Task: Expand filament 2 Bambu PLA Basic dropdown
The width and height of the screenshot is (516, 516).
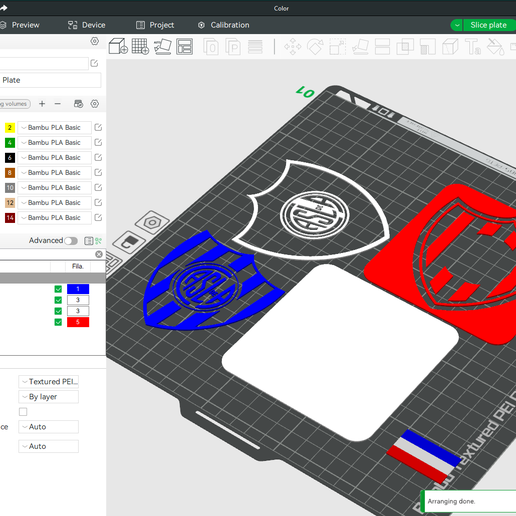Action: pos(54,127)
